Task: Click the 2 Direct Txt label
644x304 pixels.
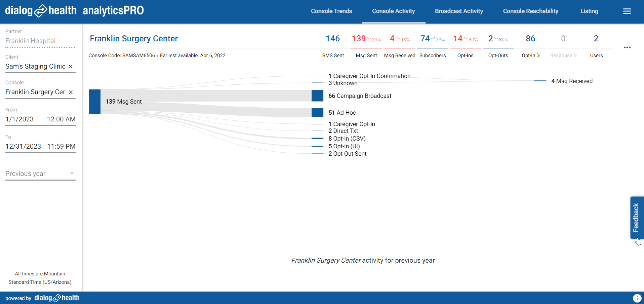Action: pos(343,131)
